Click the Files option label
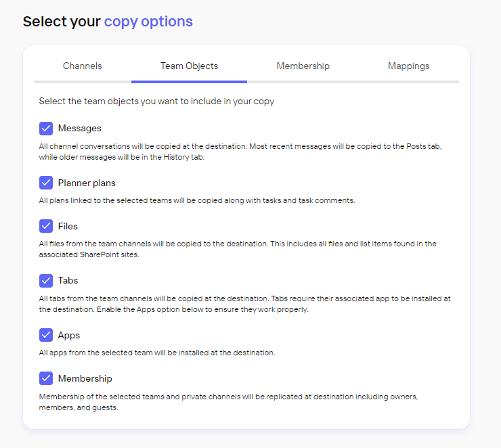This screenshot has width=501, height=448. click(68, 226)
